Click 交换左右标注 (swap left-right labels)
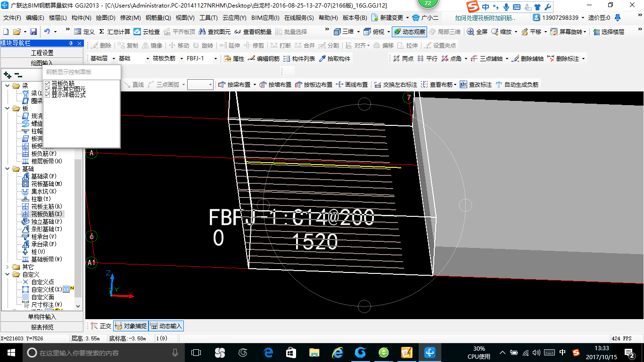Screen dimensions: 644x362 coord(396,85)
